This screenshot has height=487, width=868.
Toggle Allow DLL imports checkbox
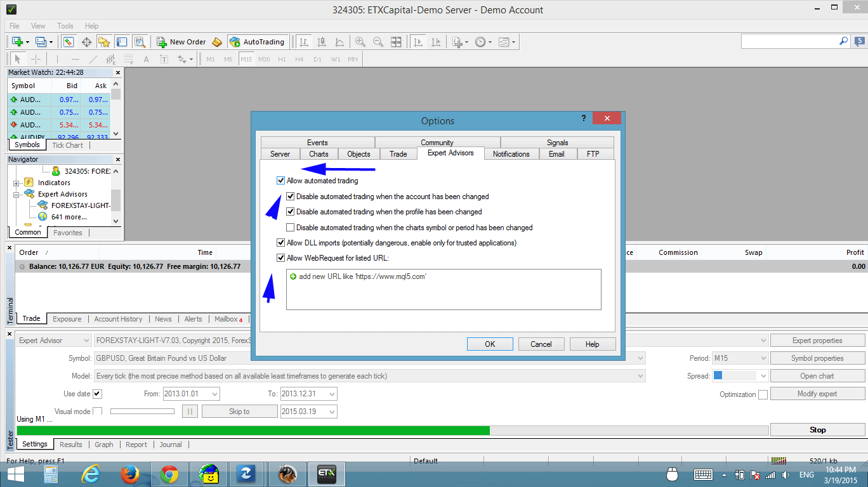pyautogui.click(x=281, y=242)
